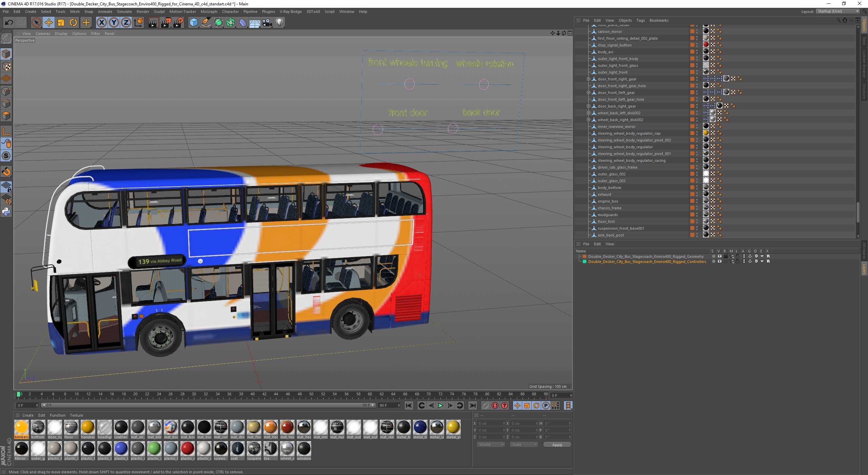Viewport: 868px width, 475px height.
Task: Open the material manager Texture menu
Action: 76,415
